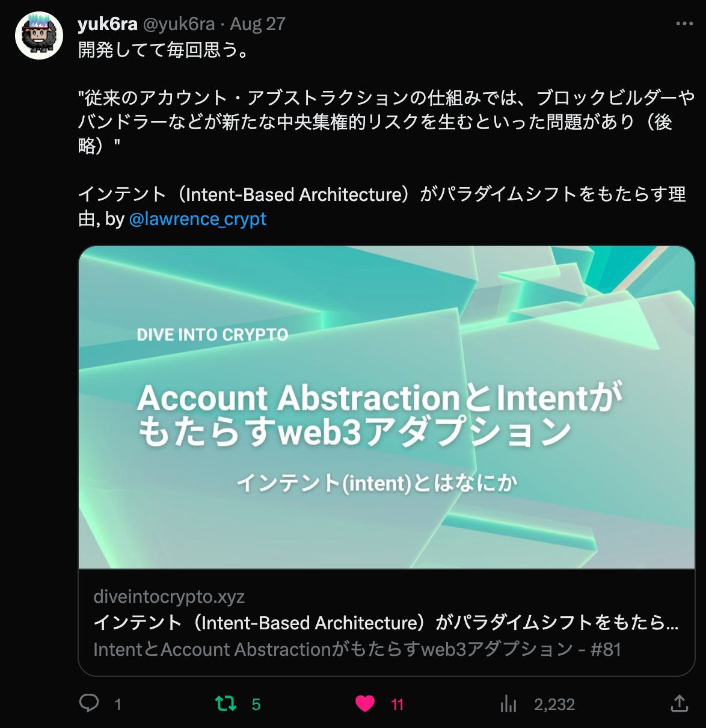
Task: Open the link card's Japanese article title
Action: pos(386,623)
